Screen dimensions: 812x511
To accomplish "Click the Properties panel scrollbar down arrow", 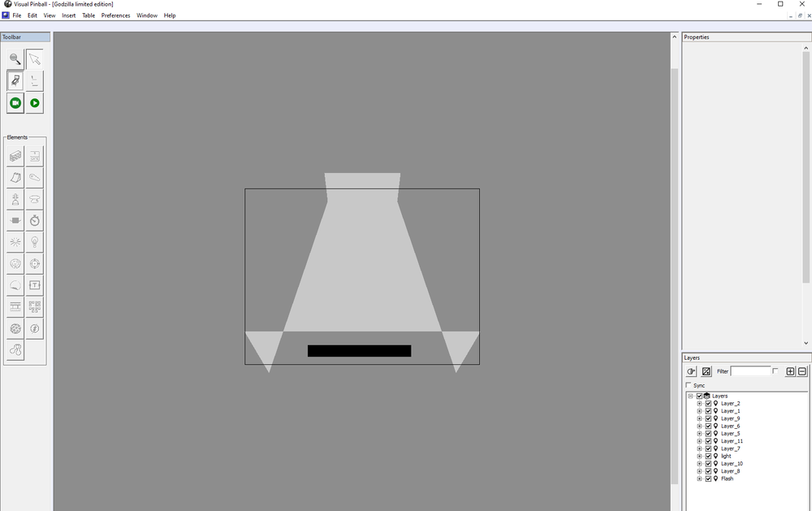I will coord(806,343).
